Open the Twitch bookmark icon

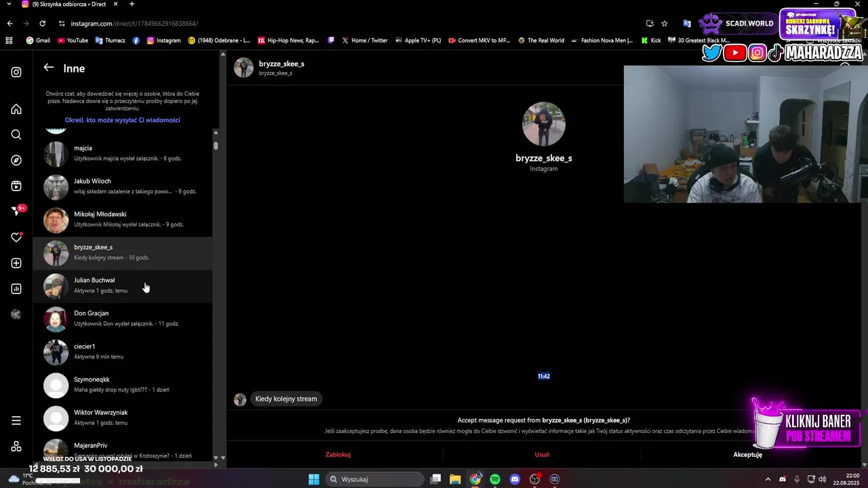[331, 40]
